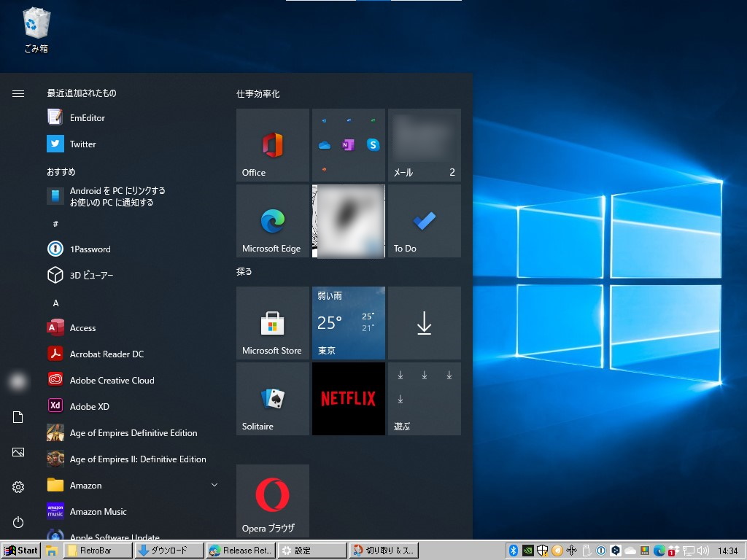This screenshot has width=747, height=560.
Task: Open the Office tile
Action: tap(273, 145)
